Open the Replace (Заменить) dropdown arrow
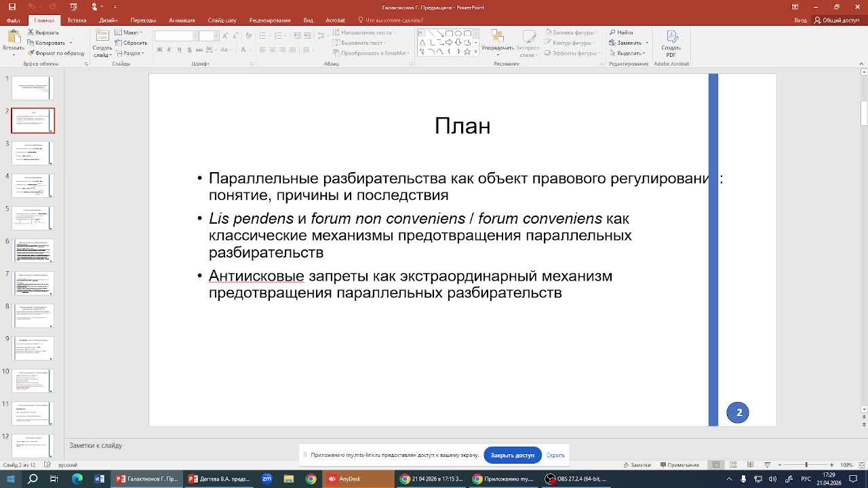Image resolution: width=868 pixels, height=488 pixels. [x=647, y=43]
